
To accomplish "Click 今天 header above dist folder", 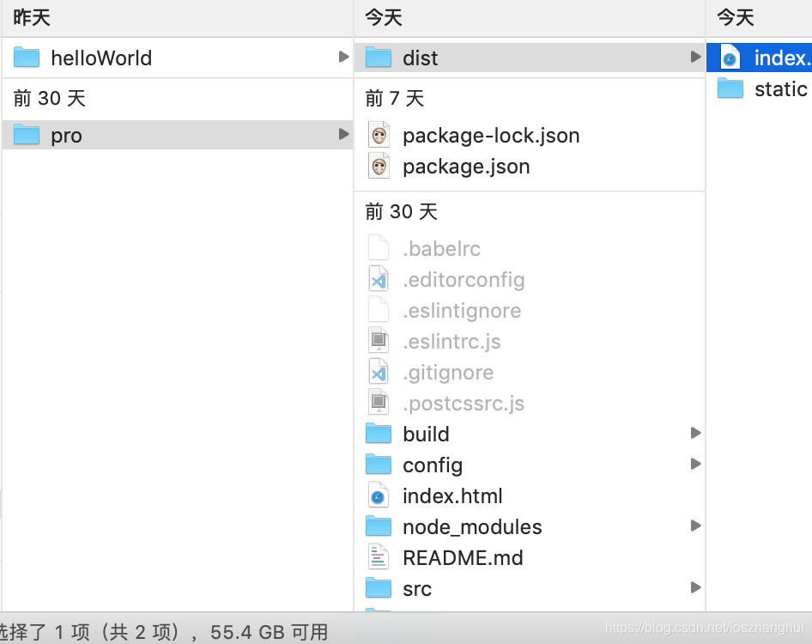I will pos(383,18).
